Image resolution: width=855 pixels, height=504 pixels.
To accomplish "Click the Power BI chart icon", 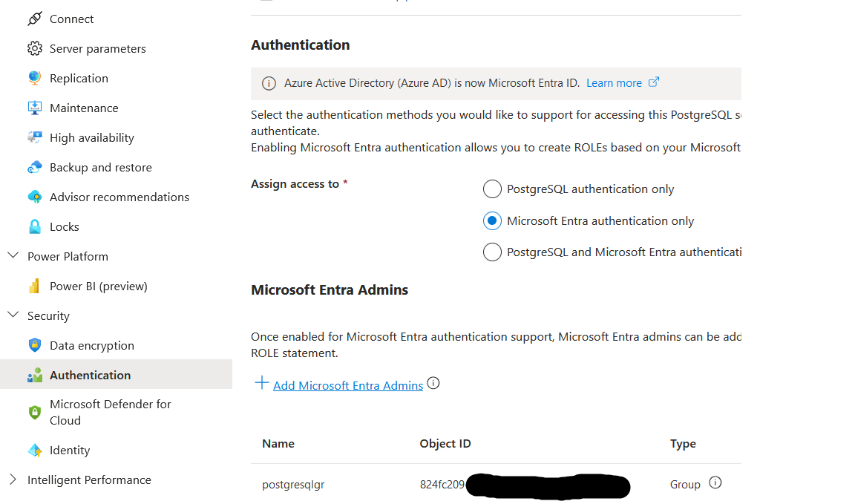I will click(x=34, y=287).
